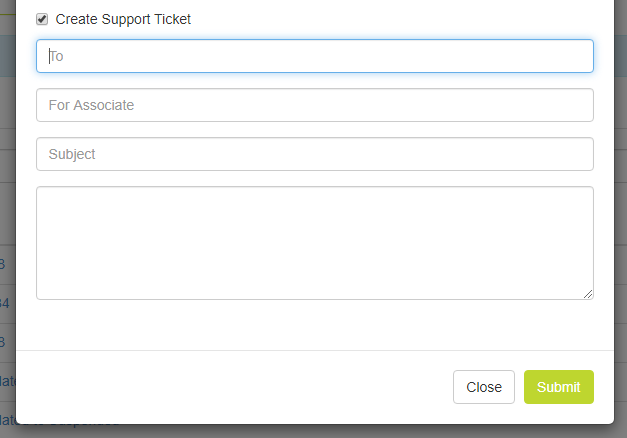Viewport: 627px width, 438px height.
Task: Click into the For Associate field
Action: (x=315, y=105)
